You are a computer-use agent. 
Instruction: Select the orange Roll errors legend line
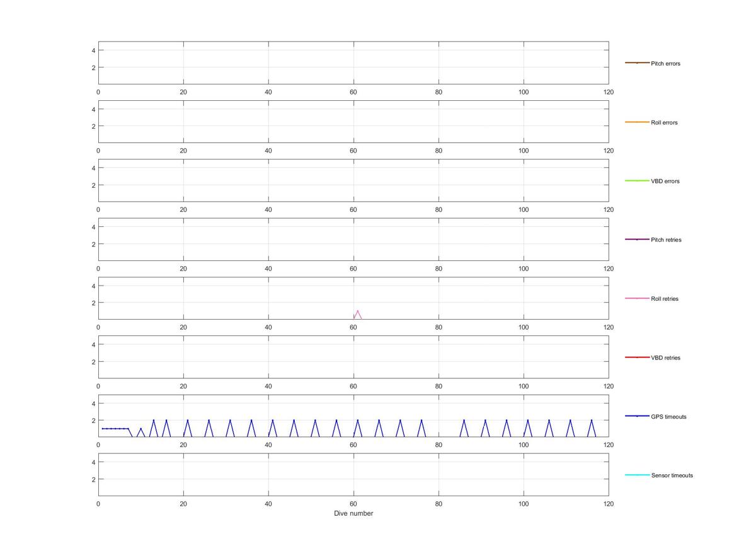coord(637,122)
